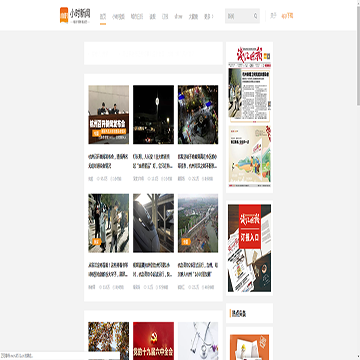360x360 pixels.
Task: Open headline under car overpass image
Action: coord(153,269)
